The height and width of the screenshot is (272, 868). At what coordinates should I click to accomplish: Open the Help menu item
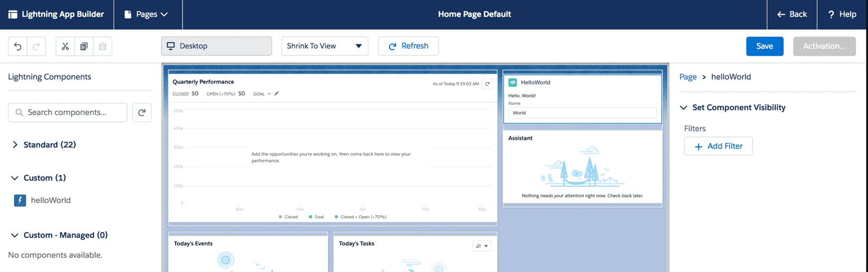click(x=842, y=15)
